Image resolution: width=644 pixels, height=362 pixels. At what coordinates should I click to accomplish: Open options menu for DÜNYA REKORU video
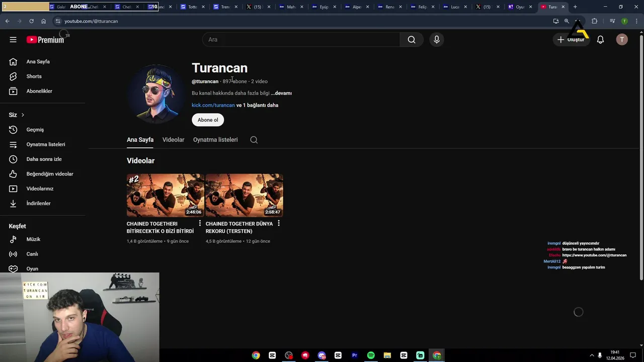tap(279, 223)
